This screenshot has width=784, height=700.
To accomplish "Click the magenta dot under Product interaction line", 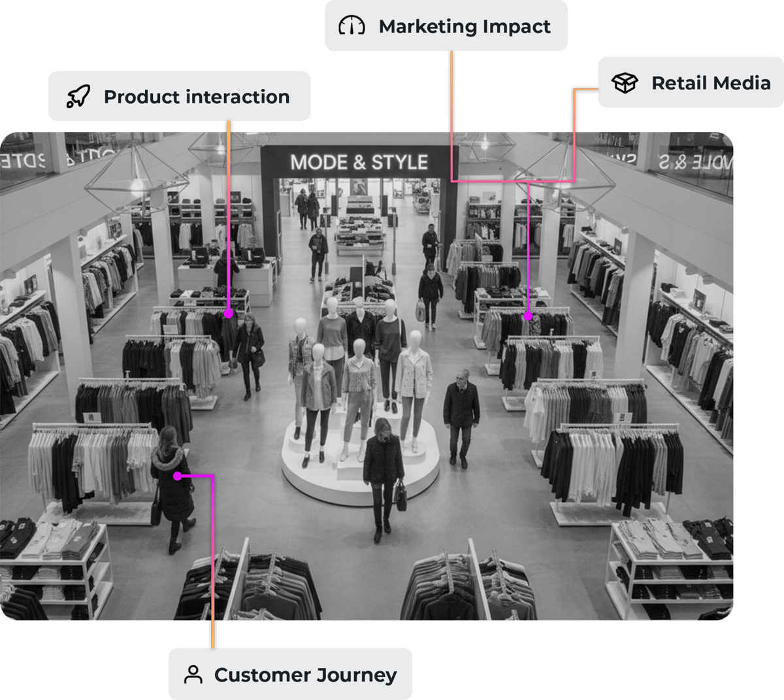I will (228, 314).
